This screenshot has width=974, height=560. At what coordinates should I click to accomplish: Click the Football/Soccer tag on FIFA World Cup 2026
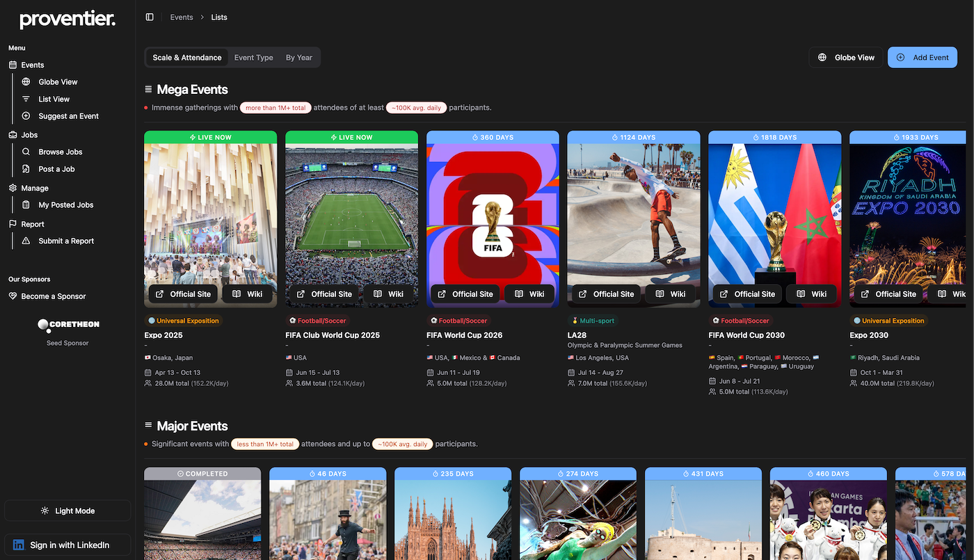459,321
